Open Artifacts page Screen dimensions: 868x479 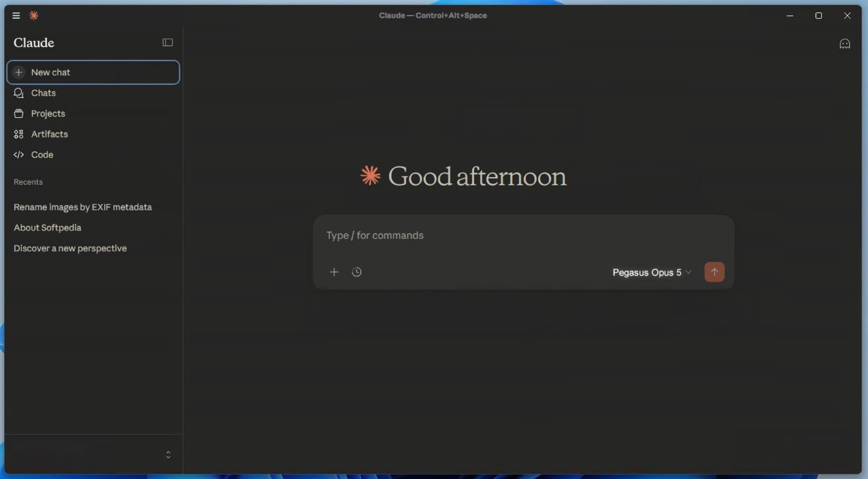[x=93, y=134]
